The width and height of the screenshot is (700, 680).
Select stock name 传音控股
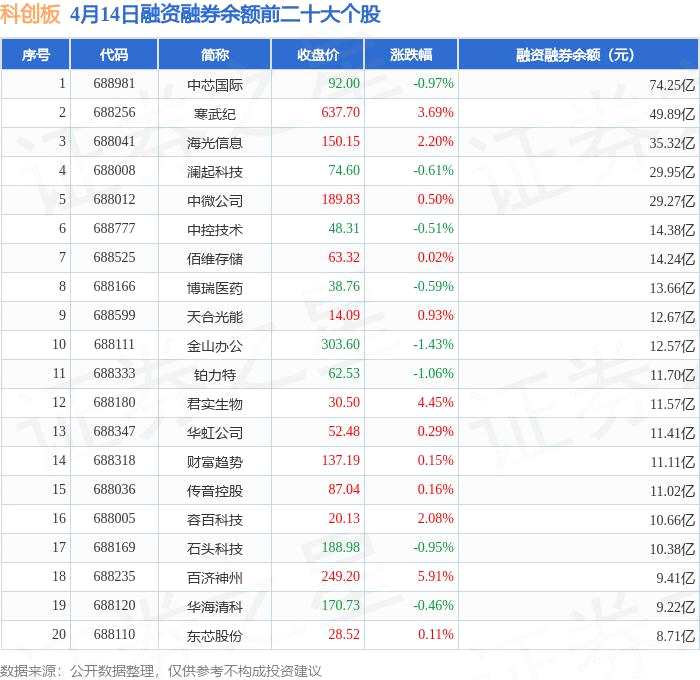click(215, 491)
